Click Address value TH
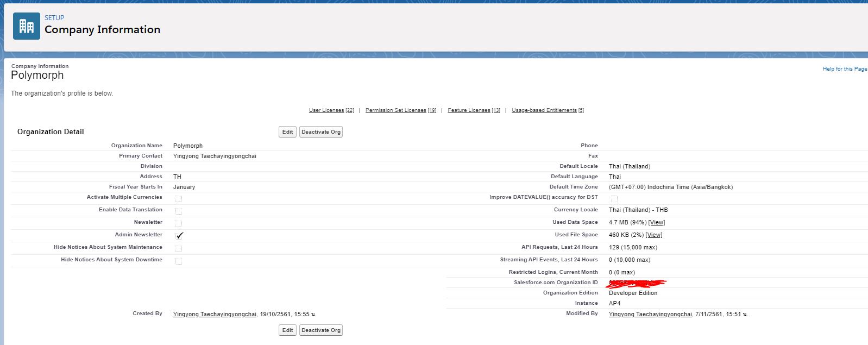The width and height of the screenshot is (868, 345). 178,177
